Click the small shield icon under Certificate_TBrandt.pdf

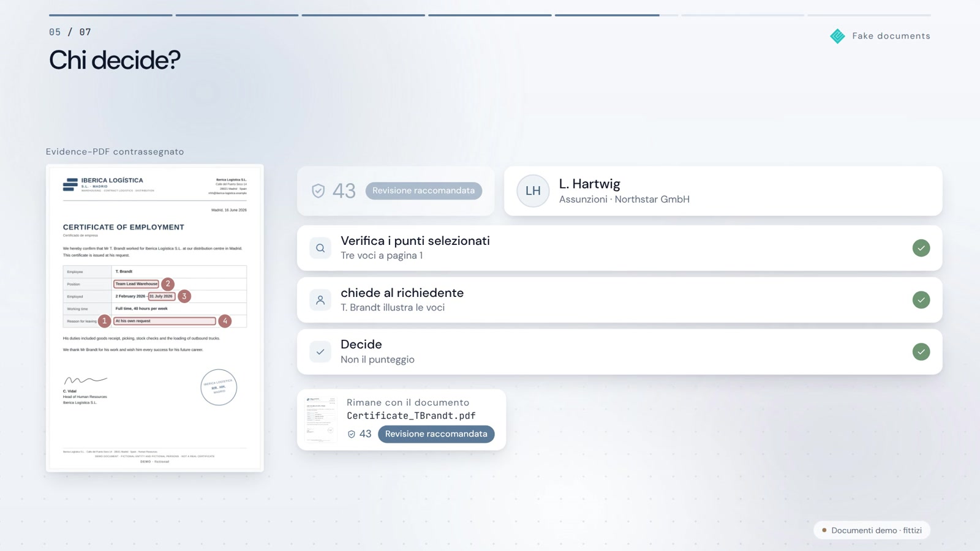tap(352, 434)
